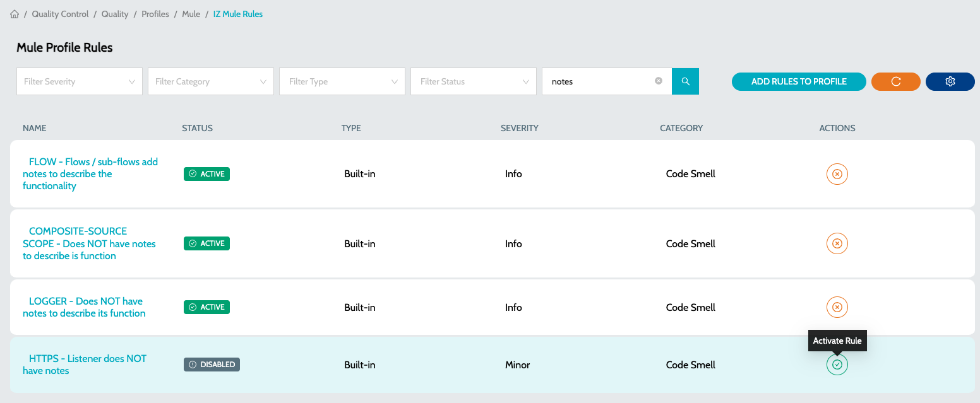
Task: Click ACTIVE badge on COMPOSITE-SOURCE SCOPE row
Action: tap(206, 243)
